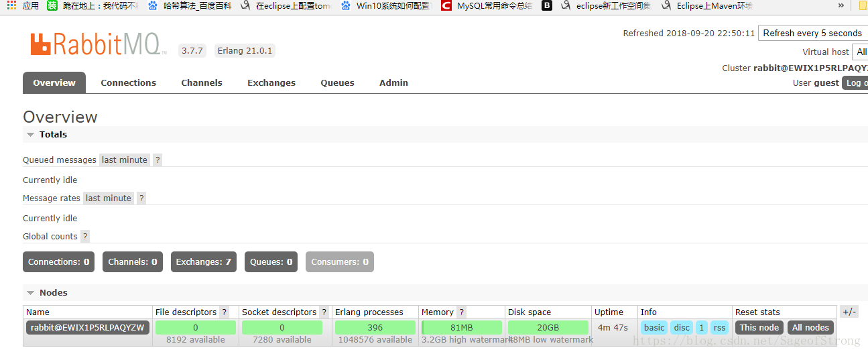
Task: Click the 3.7.7 version label
Action: tap(192, 51)
